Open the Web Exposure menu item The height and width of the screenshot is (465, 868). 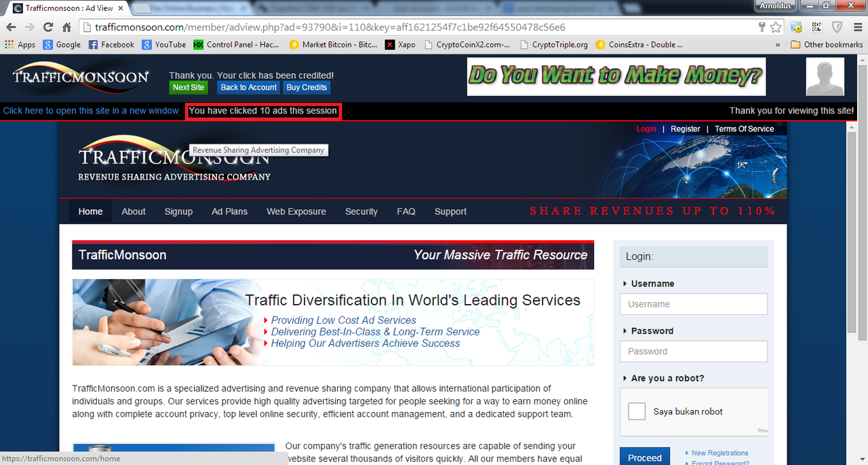click(x=296, y=212)
